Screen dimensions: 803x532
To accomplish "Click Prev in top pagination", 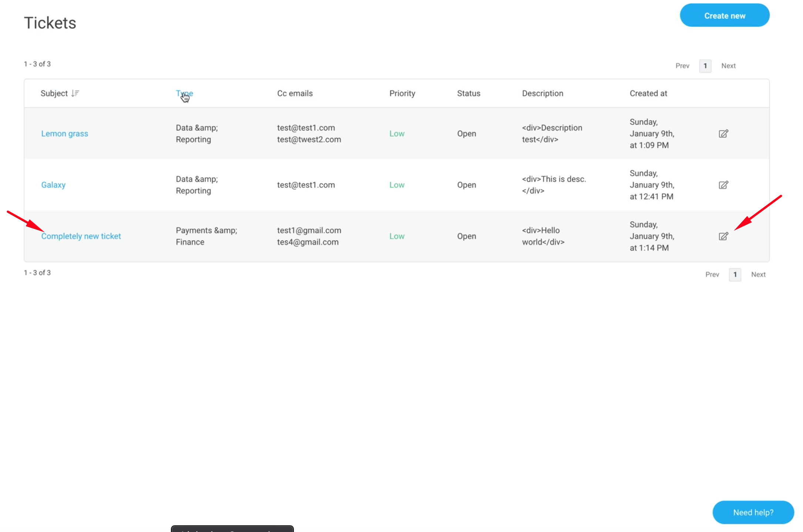I will click(682, 66).
